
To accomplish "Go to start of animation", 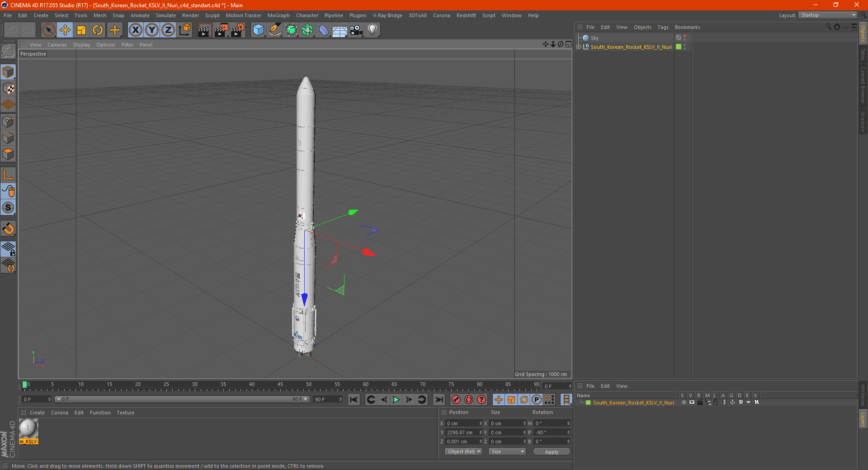I will click(354, 399).
